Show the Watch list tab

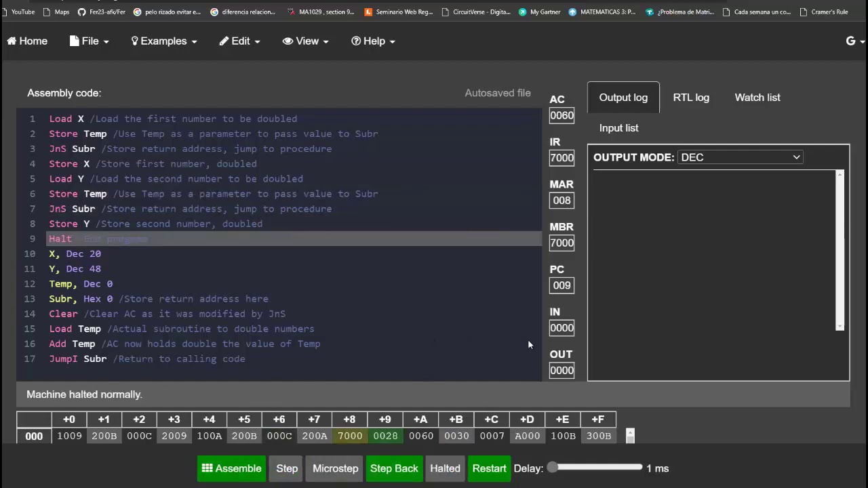coord(757,98)
